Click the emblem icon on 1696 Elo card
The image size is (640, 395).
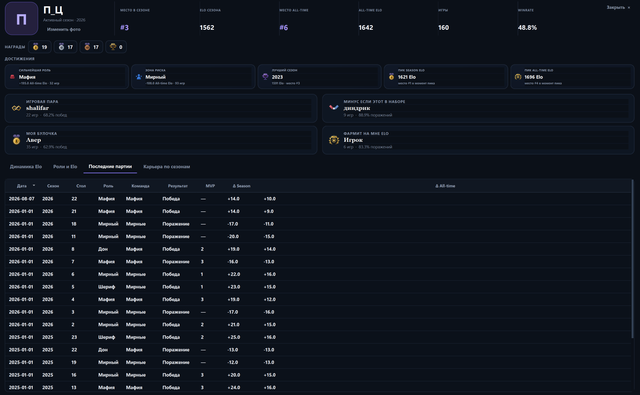(x=518, y=77)
